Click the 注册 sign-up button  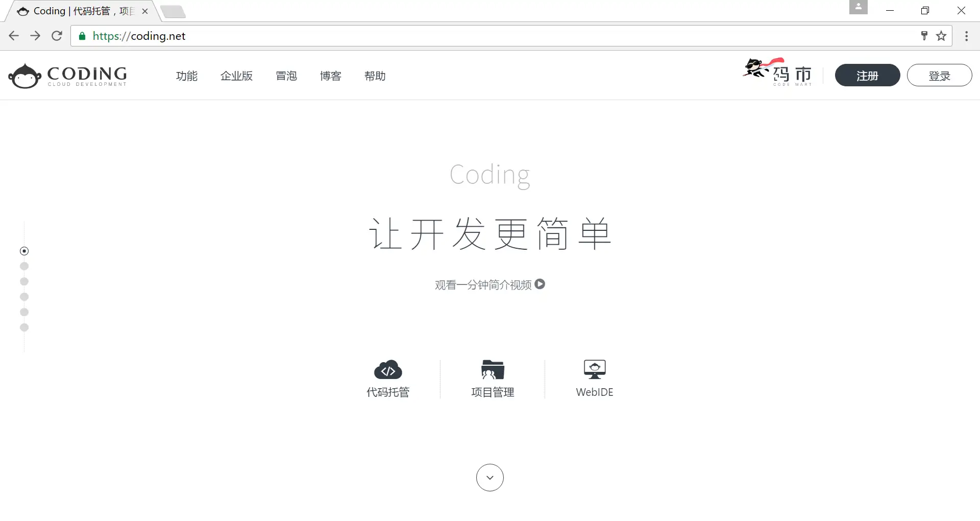click(867, 76)
